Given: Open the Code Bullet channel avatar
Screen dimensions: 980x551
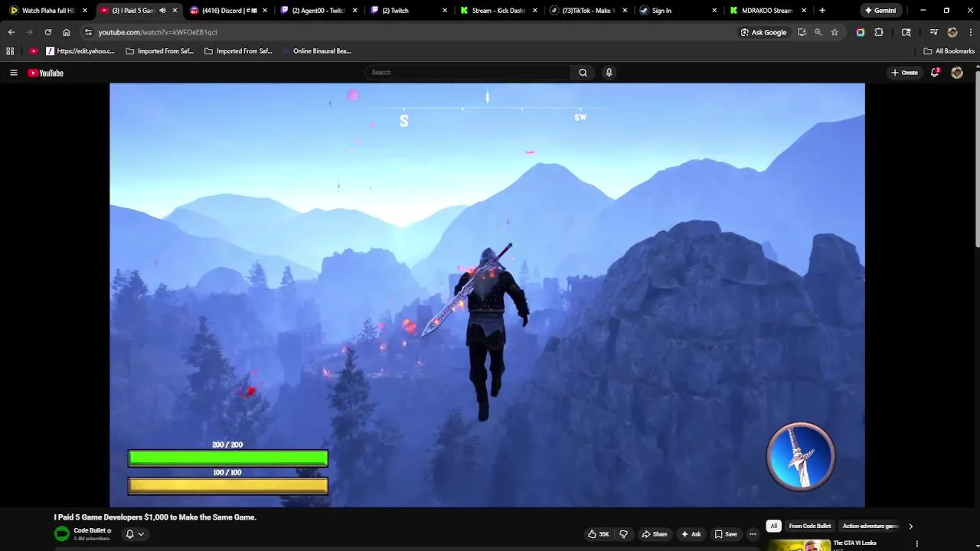Looking at the screenshot, I should tap(61, 534).
